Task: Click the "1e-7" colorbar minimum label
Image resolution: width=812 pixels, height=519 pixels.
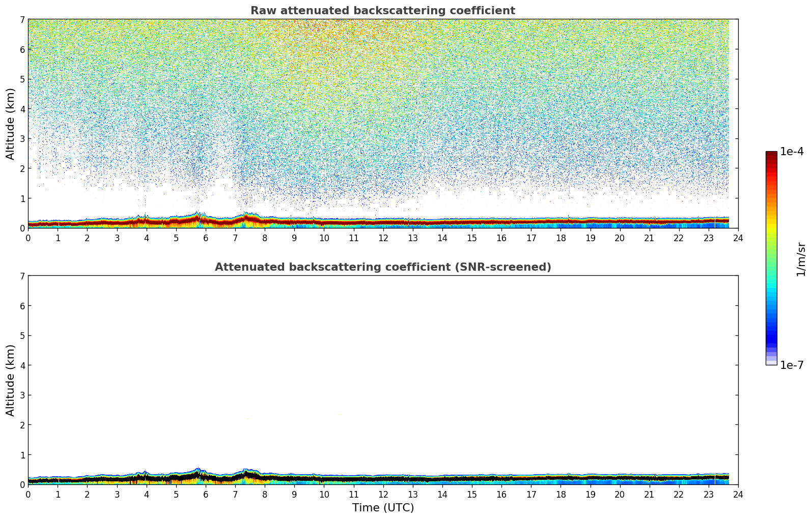Action: click(792, 365)
